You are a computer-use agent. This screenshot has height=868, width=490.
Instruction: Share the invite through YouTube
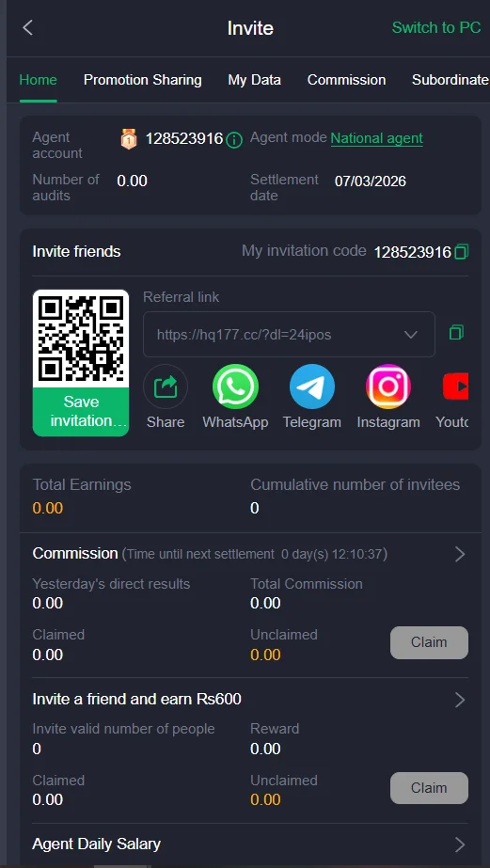click(x=455, y=387)
